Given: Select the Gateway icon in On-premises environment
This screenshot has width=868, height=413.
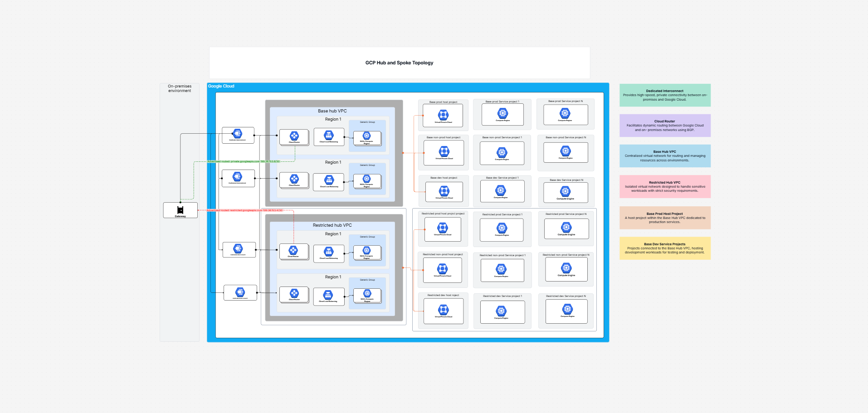Looking at the screenshot, I should click(180, 209).
